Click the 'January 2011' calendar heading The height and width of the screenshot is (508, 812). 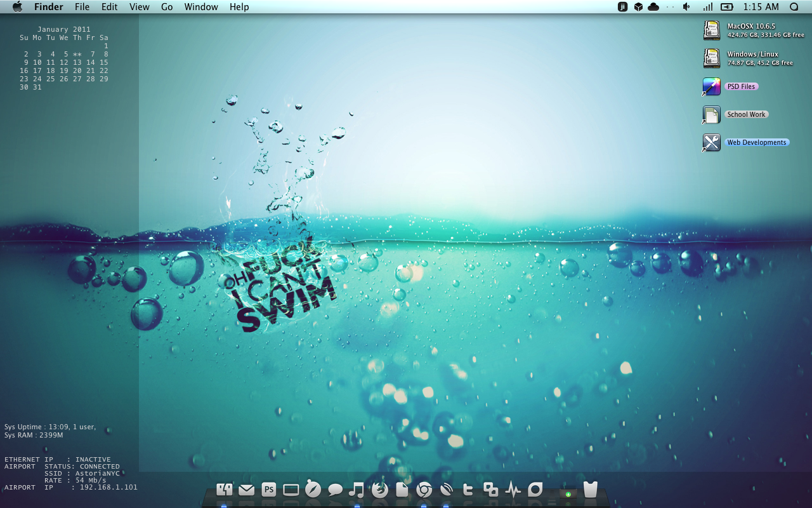click(63, 29)
